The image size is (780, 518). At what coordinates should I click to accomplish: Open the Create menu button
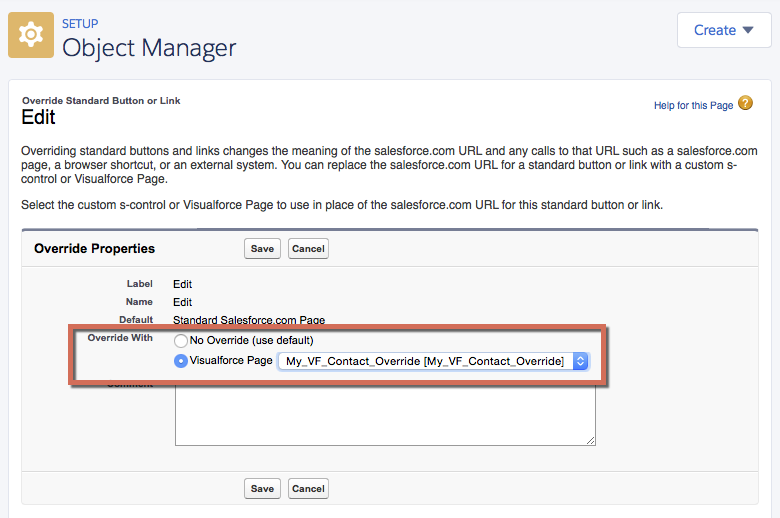pyautogui.click(x=724, y=30)
